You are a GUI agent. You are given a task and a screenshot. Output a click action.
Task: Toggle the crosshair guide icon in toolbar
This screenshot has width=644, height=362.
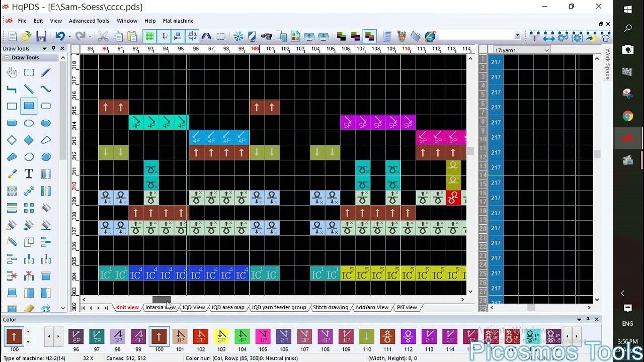point(193,36)
